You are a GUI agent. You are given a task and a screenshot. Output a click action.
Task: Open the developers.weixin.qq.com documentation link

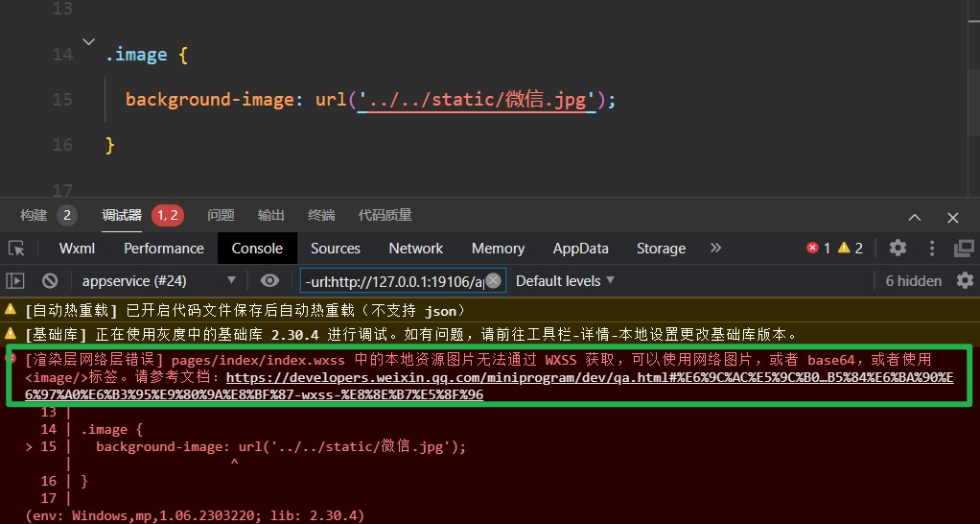589,377
